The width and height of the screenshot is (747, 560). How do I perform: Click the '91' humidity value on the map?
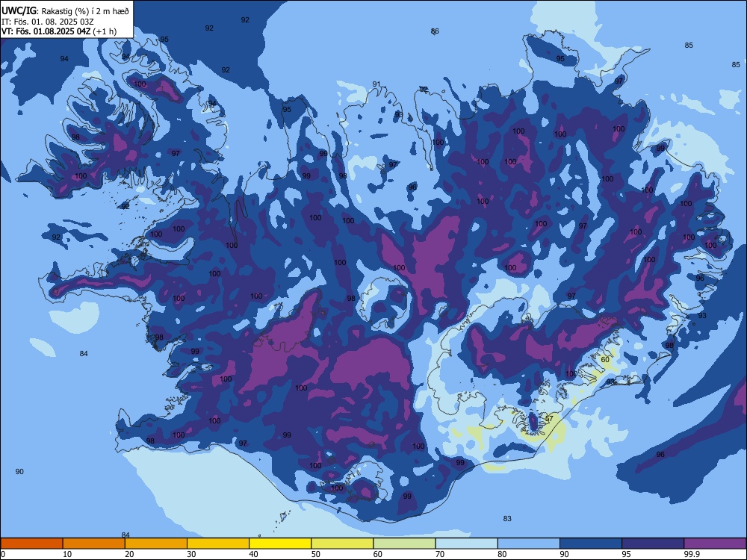376,84
